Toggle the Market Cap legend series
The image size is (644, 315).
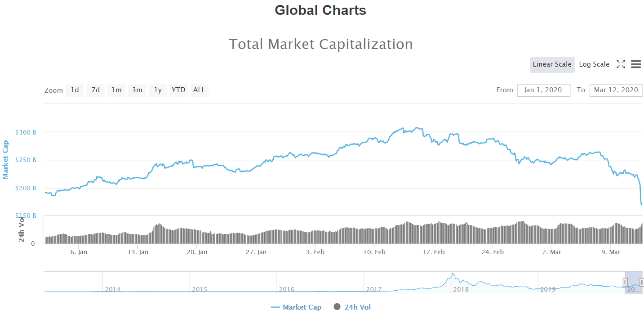click(302, 307)
